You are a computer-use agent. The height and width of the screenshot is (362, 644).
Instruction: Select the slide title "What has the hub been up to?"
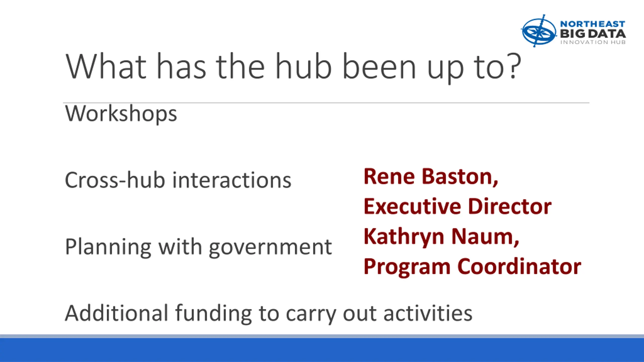[293, 67]
